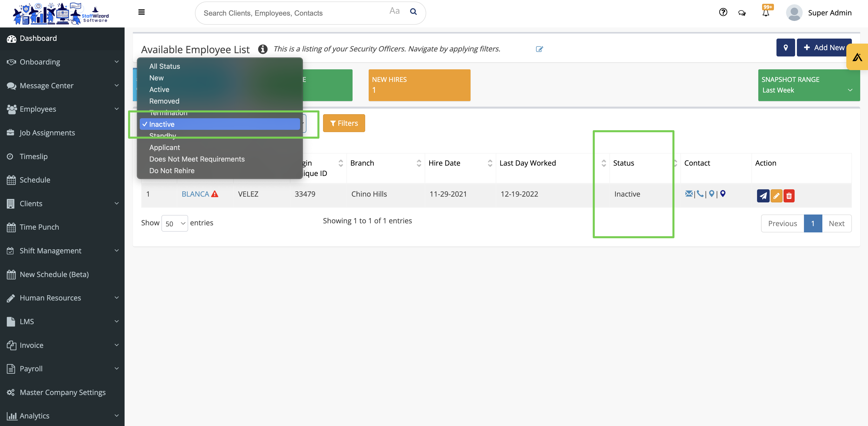Toggle the Aa case-sensitive search option
This screenshot has height=426, width=868.
394,11
